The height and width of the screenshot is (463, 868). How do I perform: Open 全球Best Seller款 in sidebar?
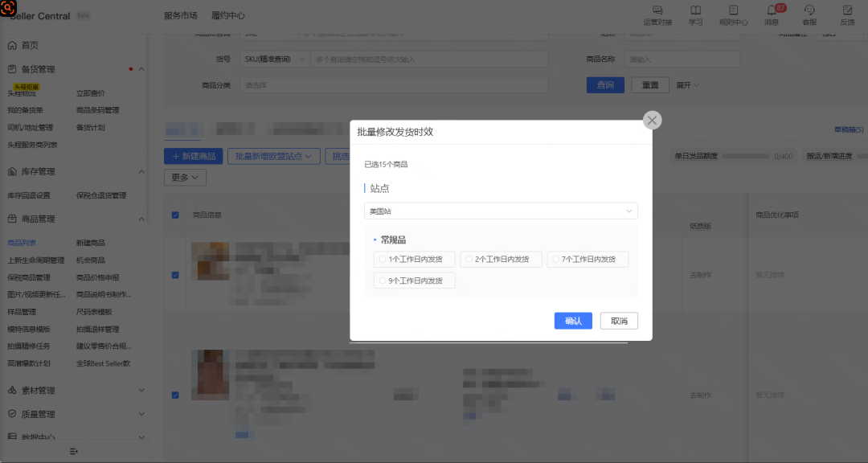tap(103, 363)
